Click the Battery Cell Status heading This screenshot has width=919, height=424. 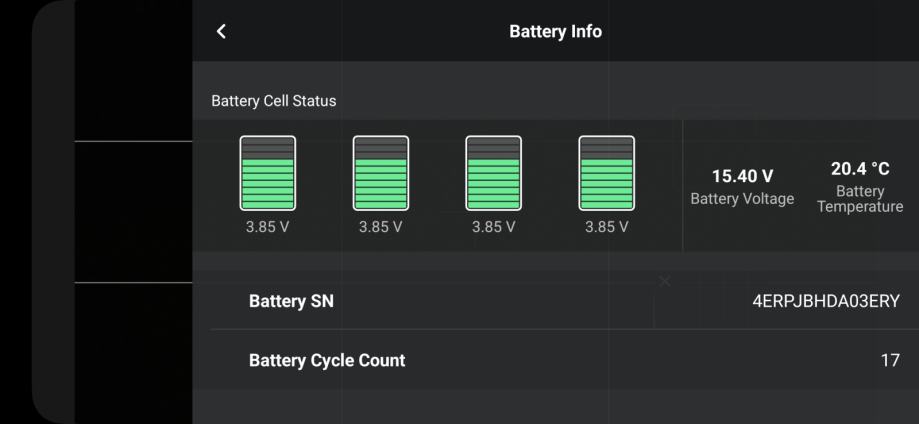pyautogui.click(x=274, y=102)
